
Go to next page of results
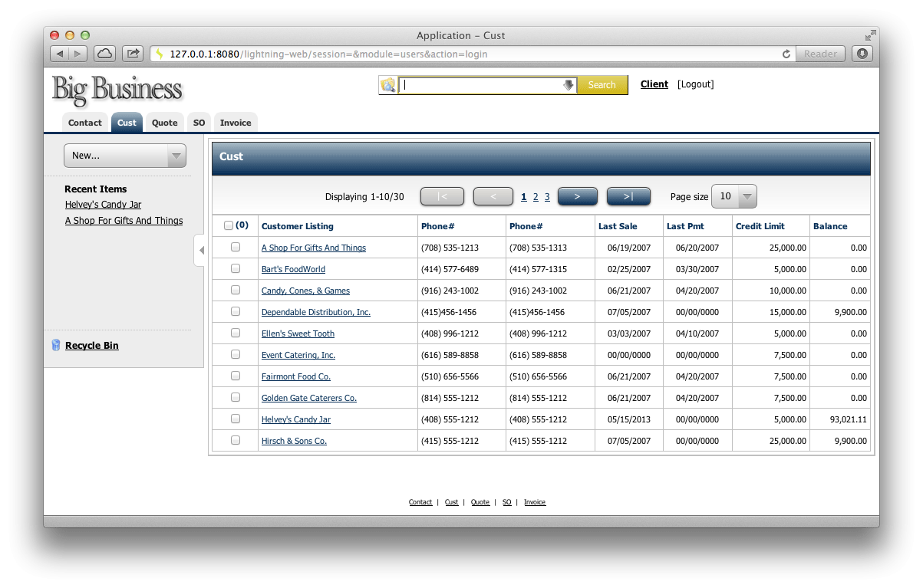(577, 196)
